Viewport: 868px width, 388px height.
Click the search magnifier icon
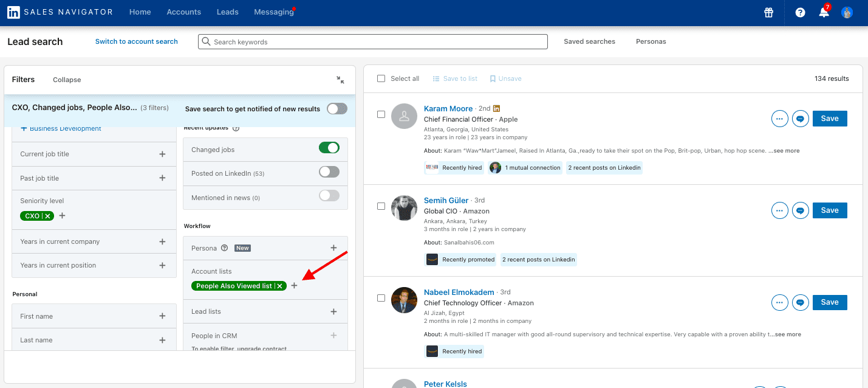pyautogui.click(x=207, y=41)
